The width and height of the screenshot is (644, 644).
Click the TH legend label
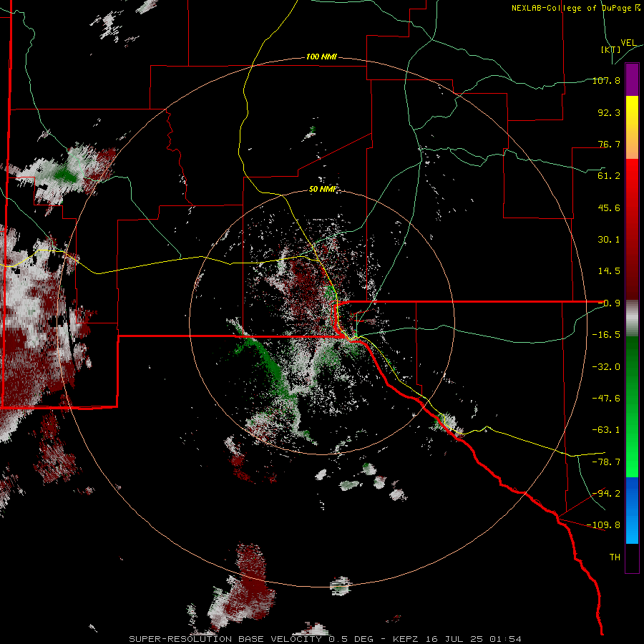615,557
